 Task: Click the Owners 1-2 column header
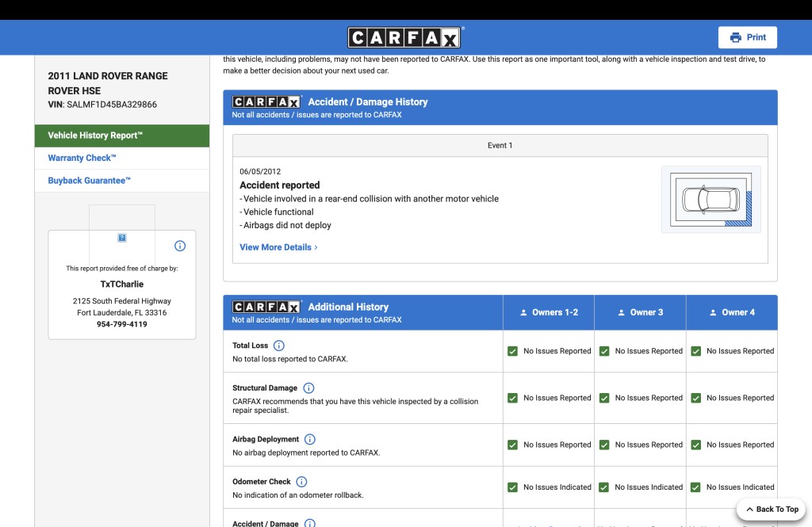pyautogui.click(x=549, y=312)
